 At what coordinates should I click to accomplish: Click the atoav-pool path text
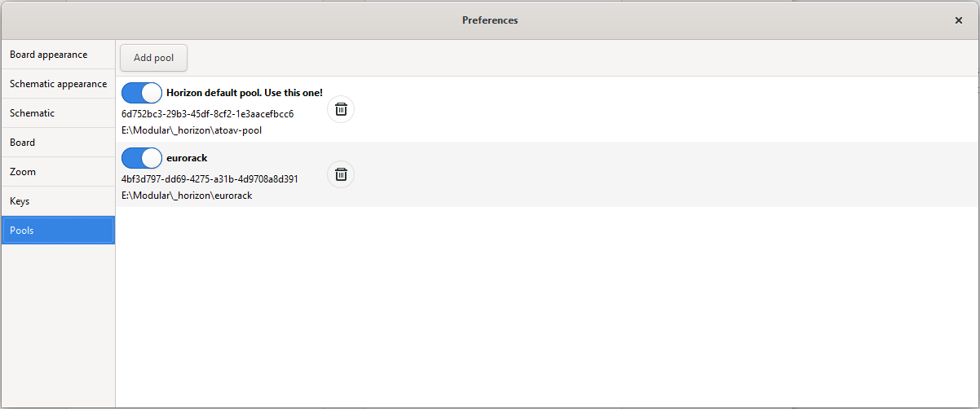[x=192, y=130]
